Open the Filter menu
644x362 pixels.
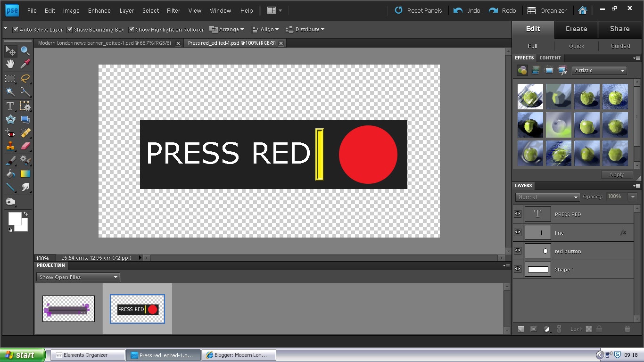click(x=173, y=10)
